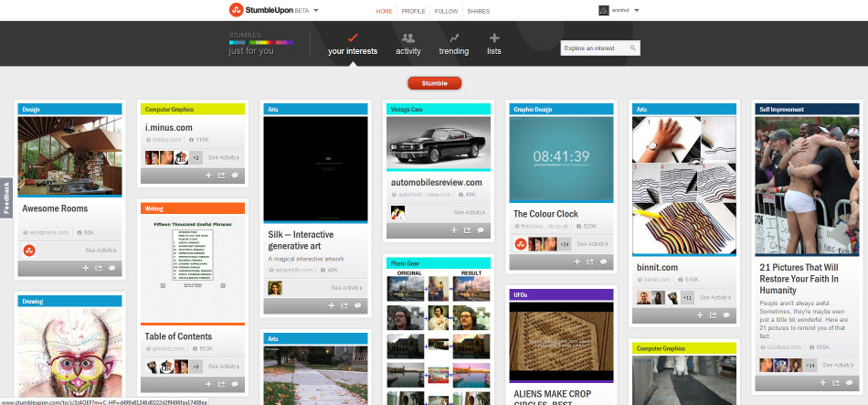The image size is (868, 405).
Task: Add 21 Pictures card to a list
Action: coord(822,383)
